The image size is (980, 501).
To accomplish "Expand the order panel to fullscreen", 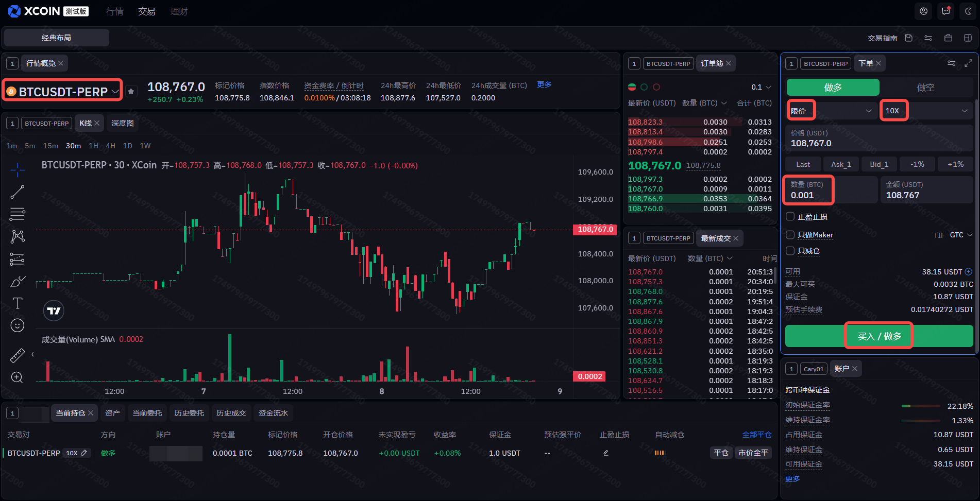I will (x=968, y=63).
